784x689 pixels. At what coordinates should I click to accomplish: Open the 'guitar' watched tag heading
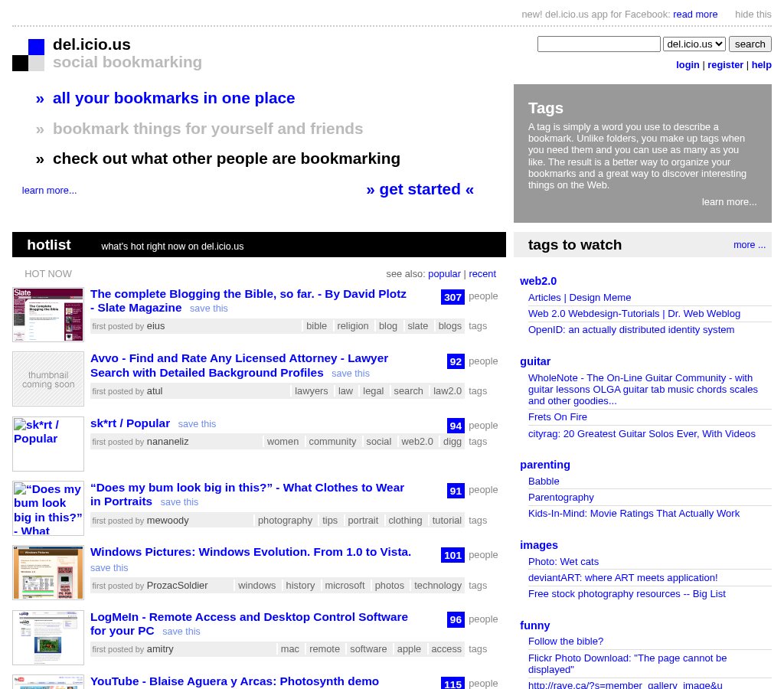[535, 361]
